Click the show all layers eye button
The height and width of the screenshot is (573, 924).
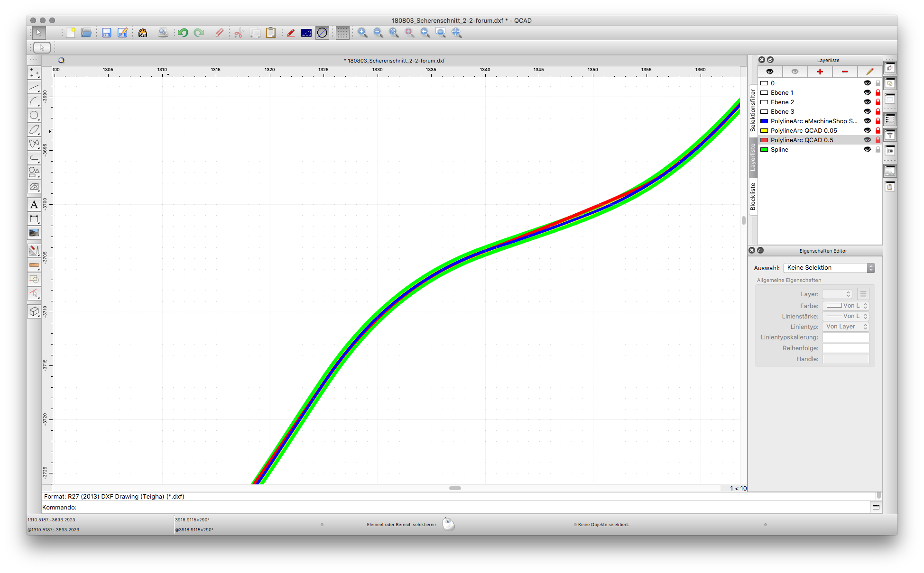pyautogui.click(x=770, y=72)
